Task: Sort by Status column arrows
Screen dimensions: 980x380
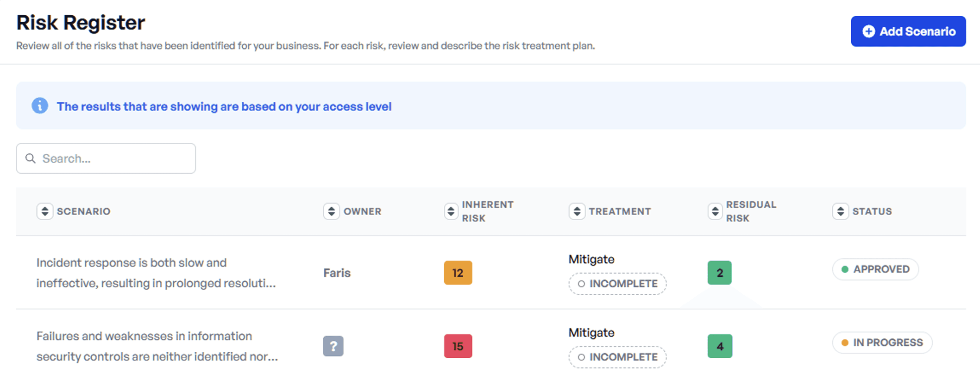Action: pos(840,211)
